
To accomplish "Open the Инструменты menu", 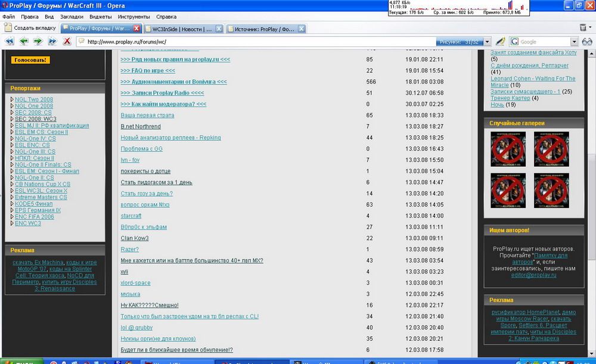I will [134, 17].
